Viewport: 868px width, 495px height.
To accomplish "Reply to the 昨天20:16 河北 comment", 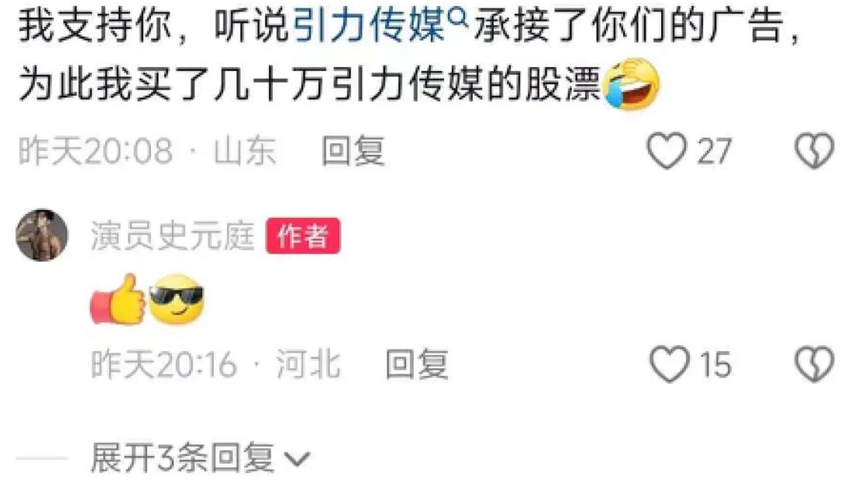I will [417, 364].
